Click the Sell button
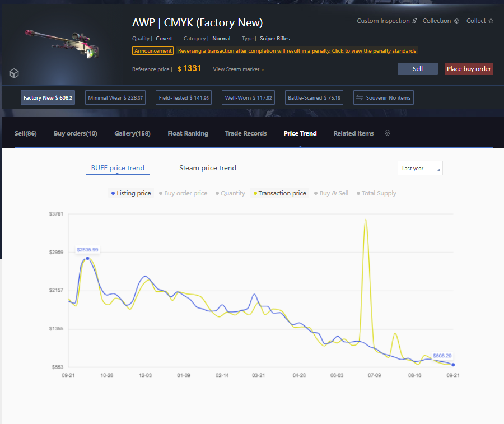This screenshot has width=504, height=424. 418,69
